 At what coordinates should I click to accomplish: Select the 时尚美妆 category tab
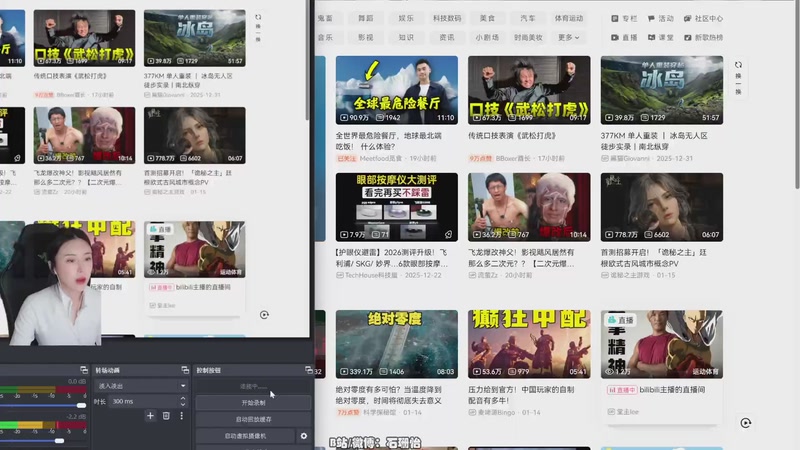click(528, 37)
